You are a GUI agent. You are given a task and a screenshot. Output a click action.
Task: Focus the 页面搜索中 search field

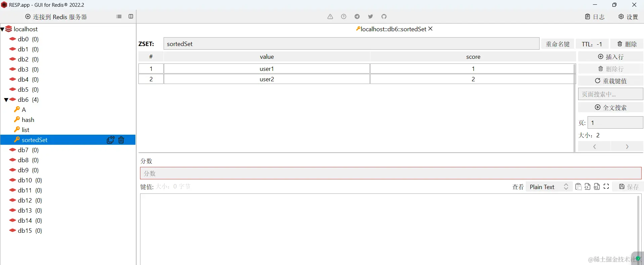pos(611,94)
